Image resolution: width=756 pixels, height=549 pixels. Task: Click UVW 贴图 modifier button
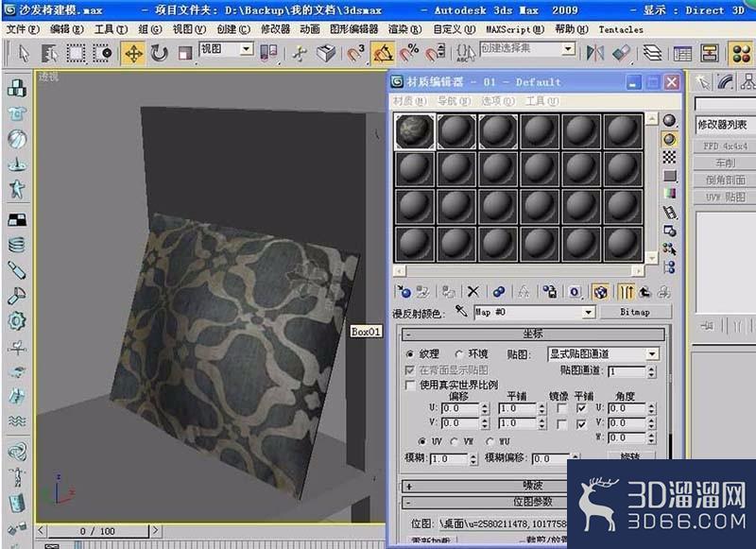coord(725,197)
